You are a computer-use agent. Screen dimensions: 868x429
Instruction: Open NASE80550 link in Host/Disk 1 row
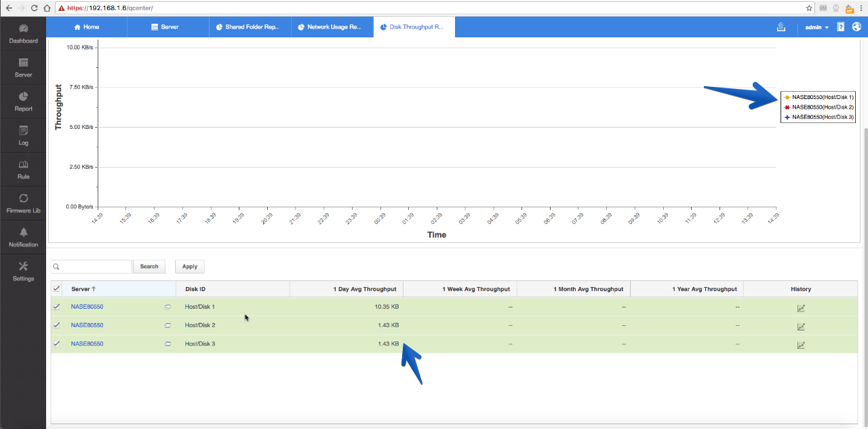[x=87, y=307]
